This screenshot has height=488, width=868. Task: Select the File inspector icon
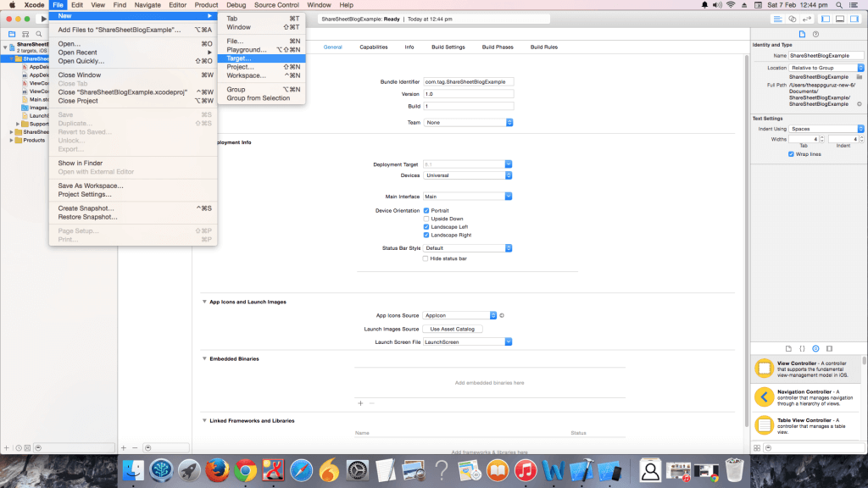802,34
